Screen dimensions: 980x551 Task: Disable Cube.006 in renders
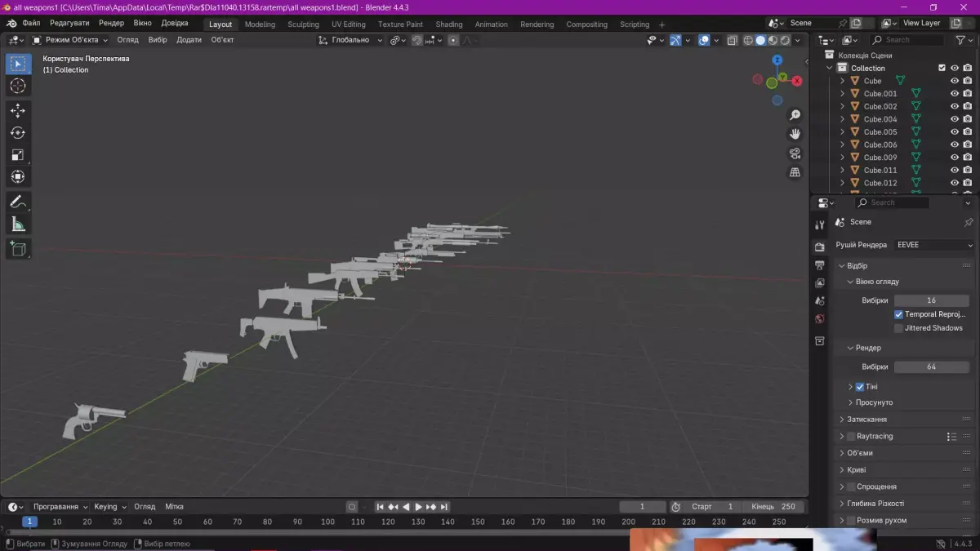pyautogui.click(x=968, y=144)
